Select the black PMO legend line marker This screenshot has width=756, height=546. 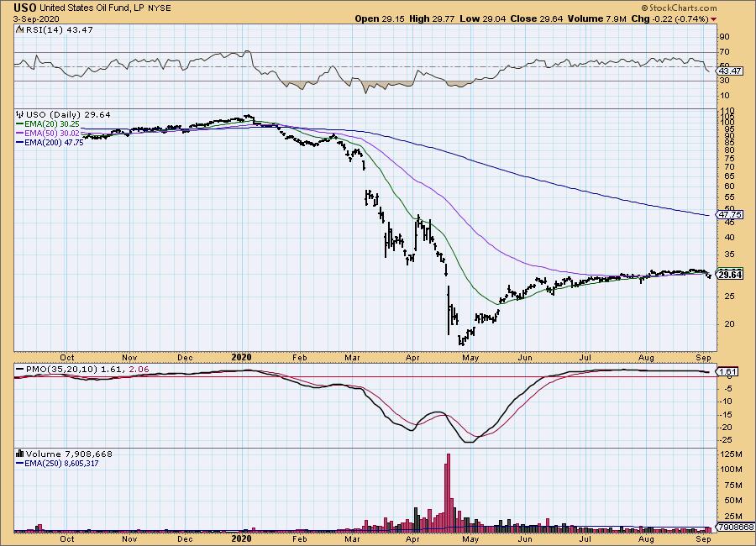pos(19,370)
